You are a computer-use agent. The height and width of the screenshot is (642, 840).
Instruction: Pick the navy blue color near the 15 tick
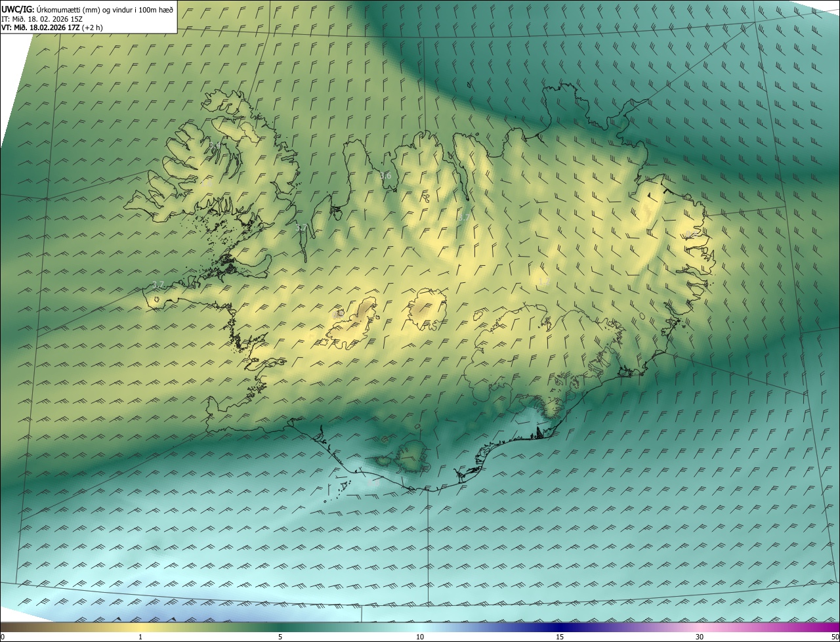click(560, 627)
